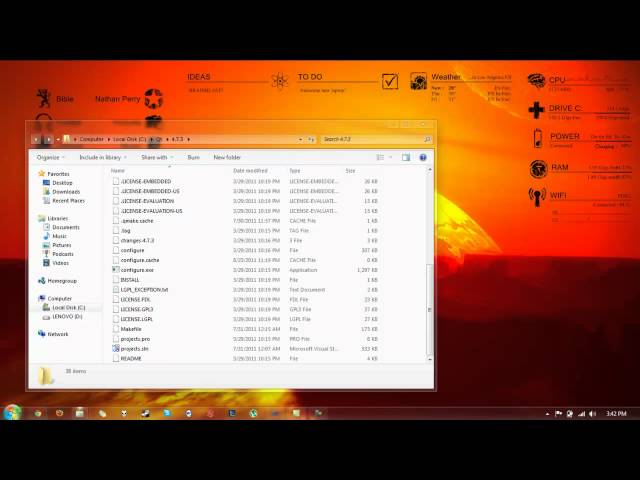
Task: Select the LGPL_EXCEPTION.txt document icon
Action: (116, 290)
